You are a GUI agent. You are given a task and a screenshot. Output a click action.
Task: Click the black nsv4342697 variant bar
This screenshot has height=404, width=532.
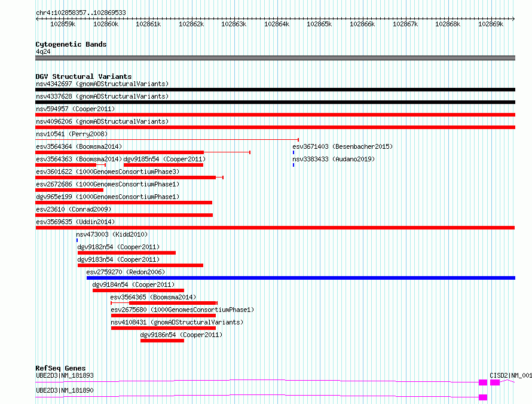click(x=275, y=90)
